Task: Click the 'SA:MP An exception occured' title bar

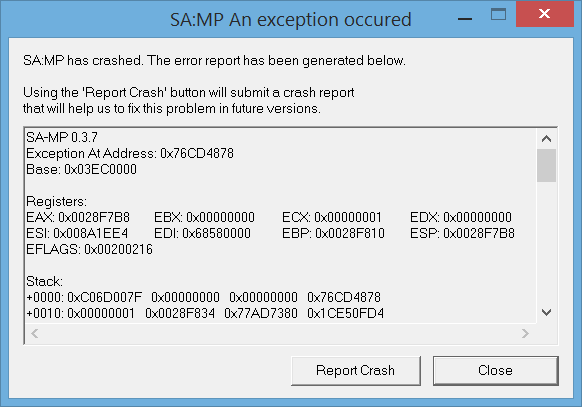Action: pos(291,19)
